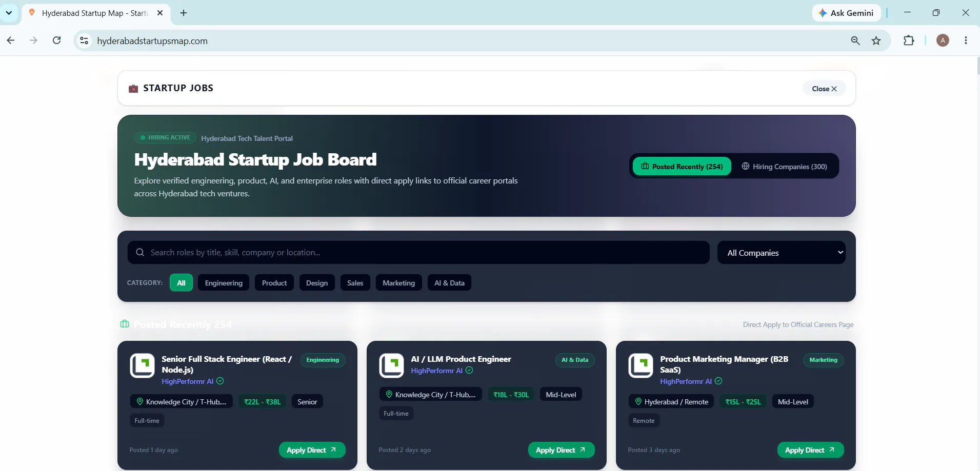The height and width of the screenshot is (471, 980).
Task: Click the HighPerformr logo on Product Marketing card
Action: tap(641, 366)
